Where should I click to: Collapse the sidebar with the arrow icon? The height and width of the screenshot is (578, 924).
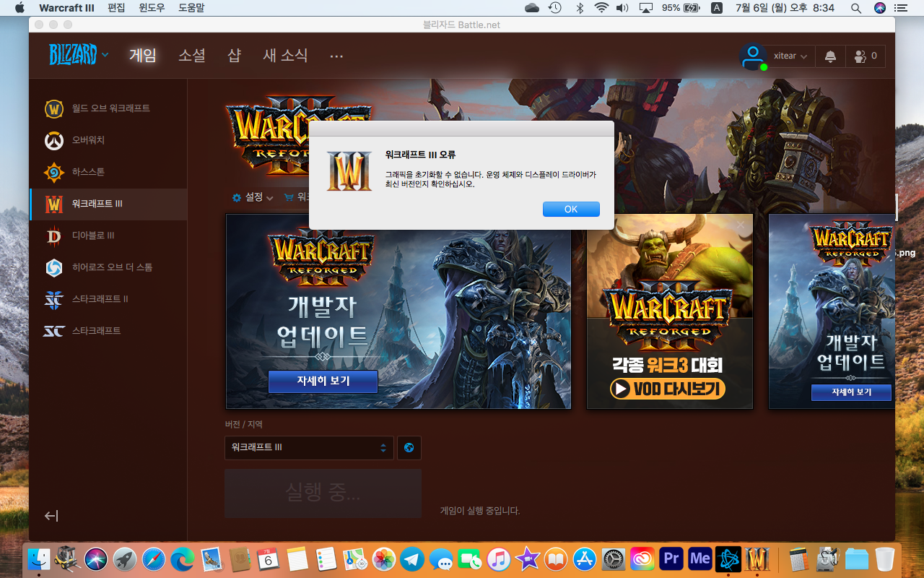pyautogui.click(x=51, y=516)
